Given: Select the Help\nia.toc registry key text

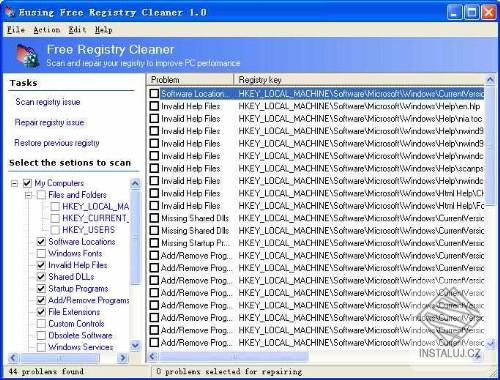Looking at the screenshot, I should [360, 119].
